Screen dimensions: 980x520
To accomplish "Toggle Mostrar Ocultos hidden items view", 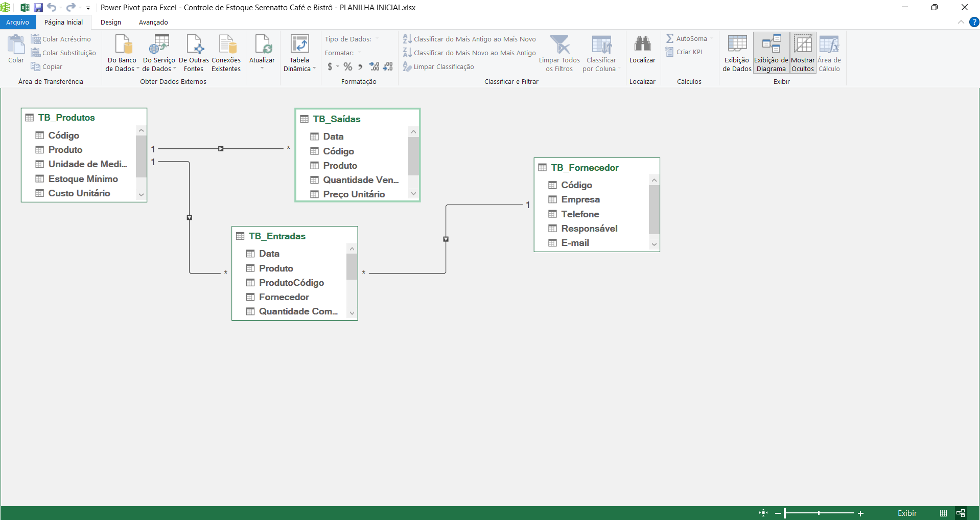I will coord(803,53).
